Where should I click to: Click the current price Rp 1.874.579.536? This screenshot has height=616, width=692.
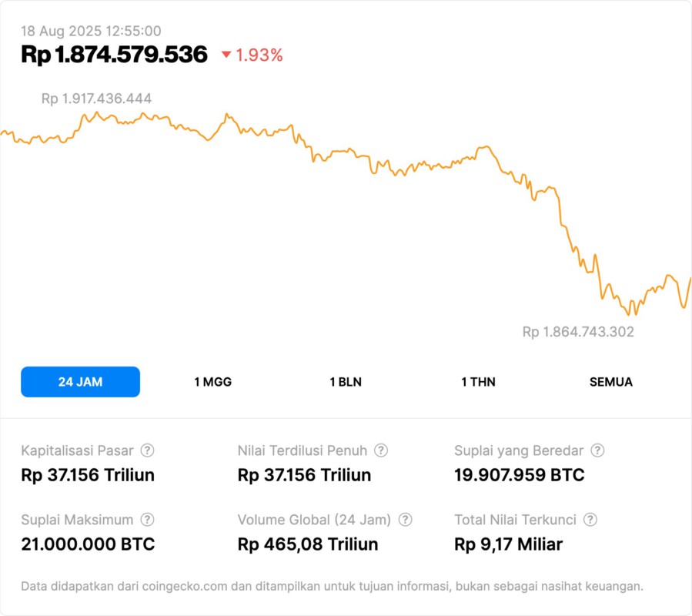pyautogui.click(x=114, y=55)
